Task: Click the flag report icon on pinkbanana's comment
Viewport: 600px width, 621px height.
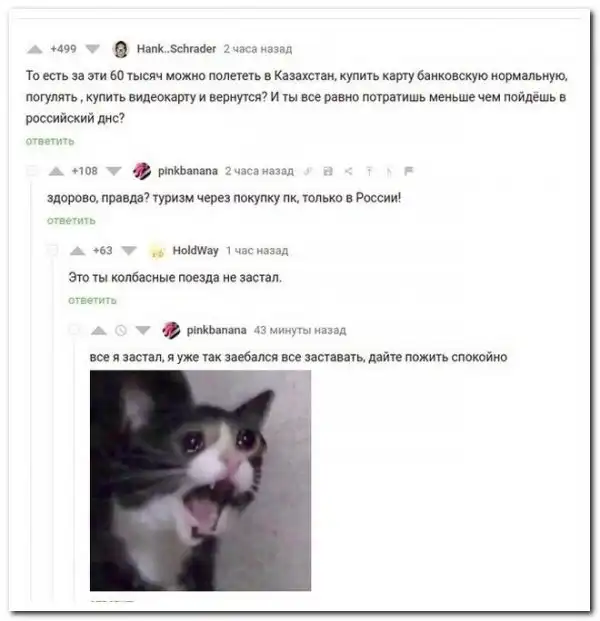Action: click(408, 171)
